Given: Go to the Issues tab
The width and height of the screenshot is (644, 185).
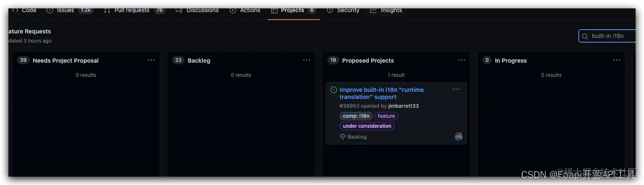Looking at the screenshot, I should (69, 10).
